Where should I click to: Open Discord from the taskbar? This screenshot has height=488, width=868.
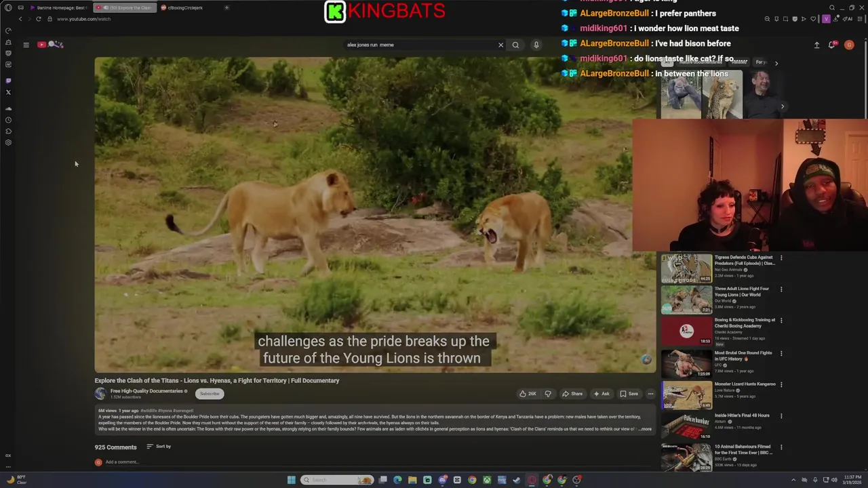442,480
